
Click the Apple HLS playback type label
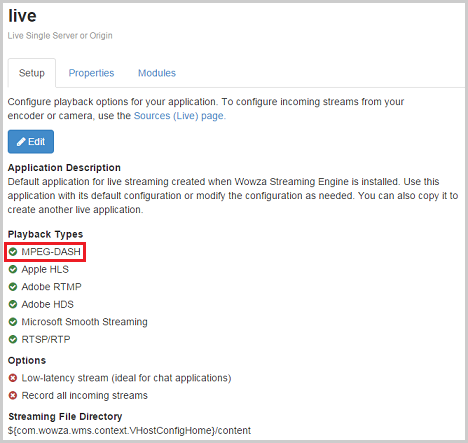pos(45,269)
